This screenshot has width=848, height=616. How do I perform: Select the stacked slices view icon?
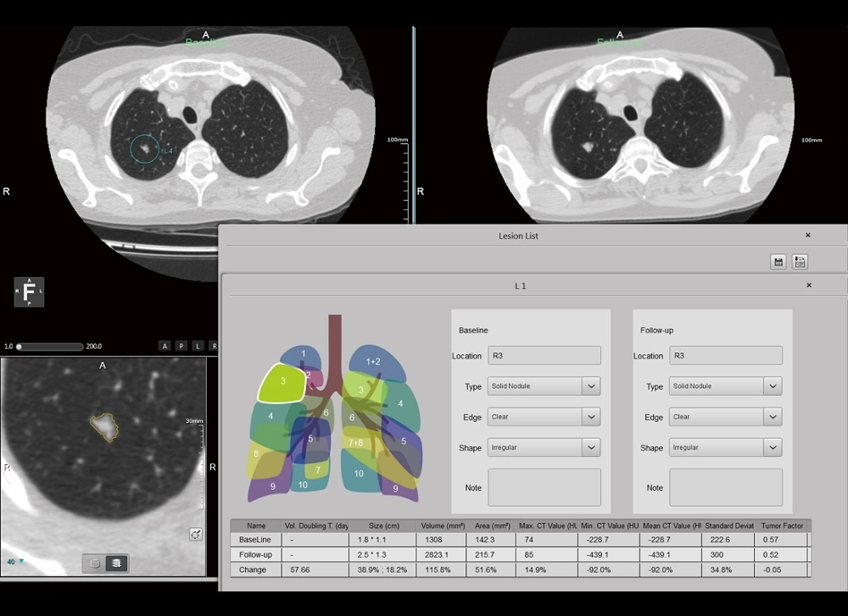(x=116, y=563)
